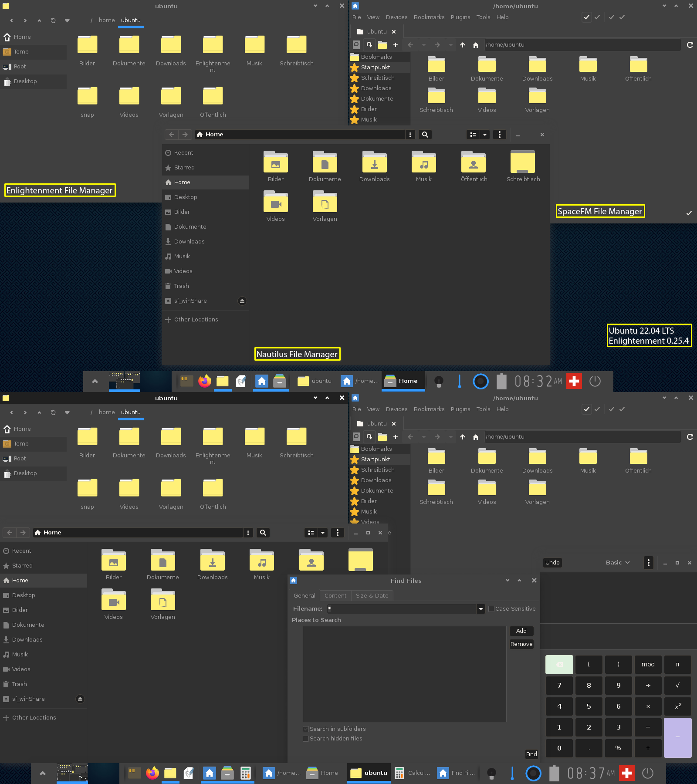Open back history dropdown in upper SpaceFM toolbar
The width and height of the screenshot is (697, 784).
(x=424, y=45)
